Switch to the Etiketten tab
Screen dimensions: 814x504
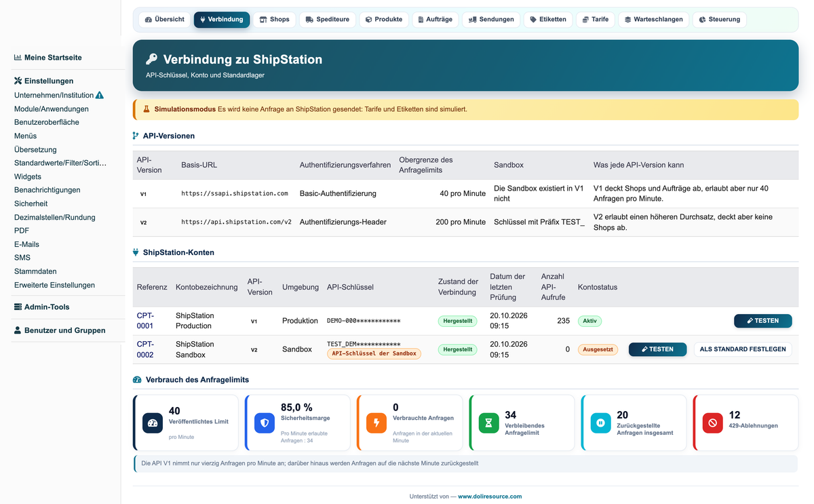pyautogui.click(x=548, y=20)
